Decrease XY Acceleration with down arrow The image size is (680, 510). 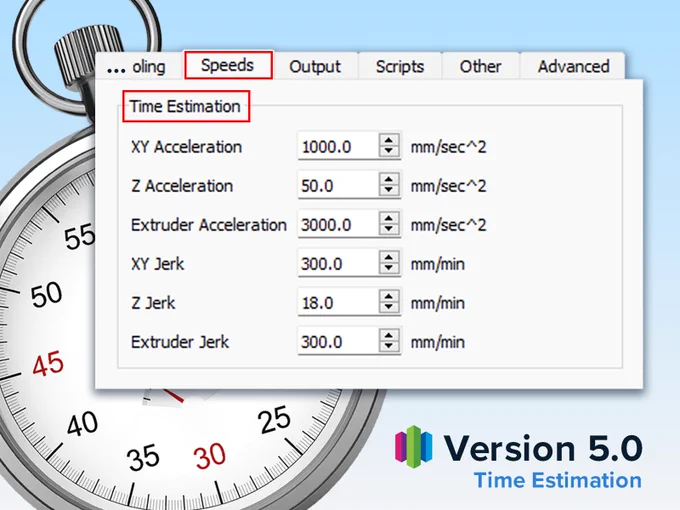tap(389, 152)
